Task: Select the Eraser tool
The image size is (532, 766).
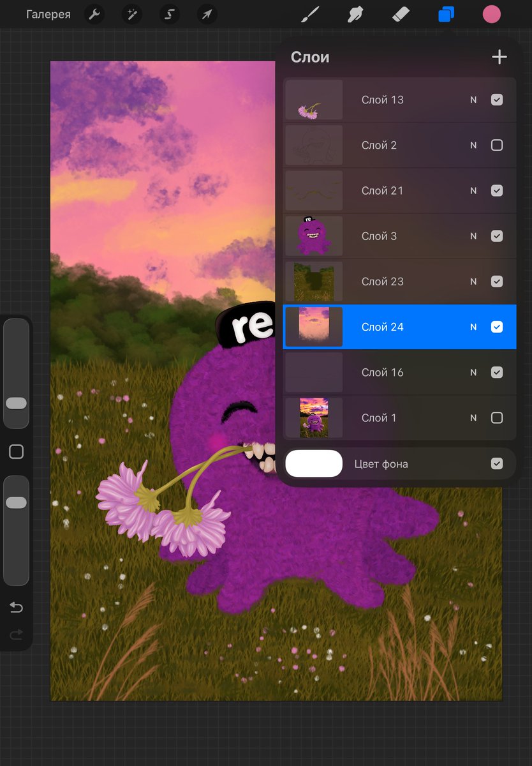Action: pos(401,14)
